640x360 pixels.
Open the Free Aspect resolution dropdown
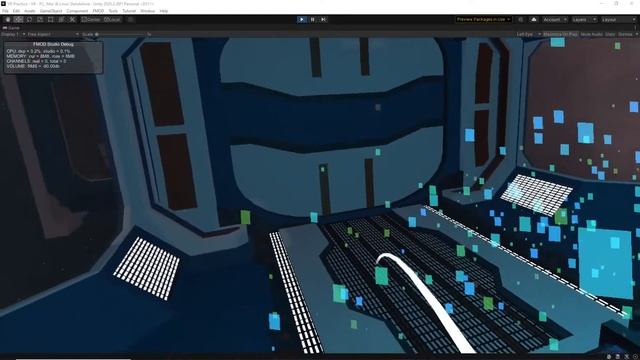(53, 34)
